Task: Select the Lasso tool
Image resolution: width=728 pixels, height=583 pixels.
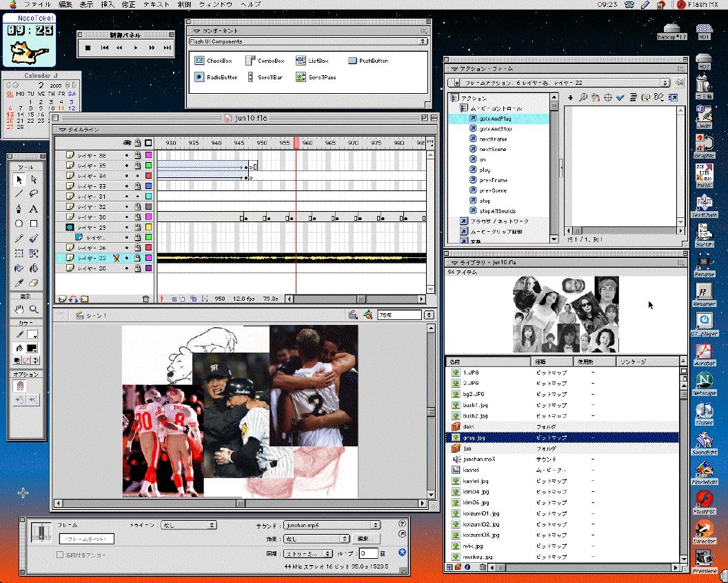Action: coord(33,194)
